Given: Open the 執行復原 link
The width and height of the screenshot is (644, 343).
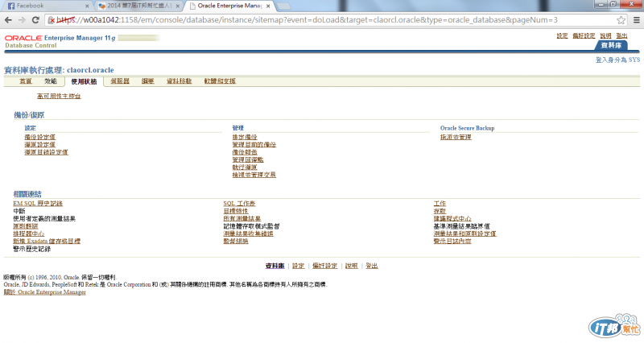Looking at the screenshot, I should coord(245,167).
